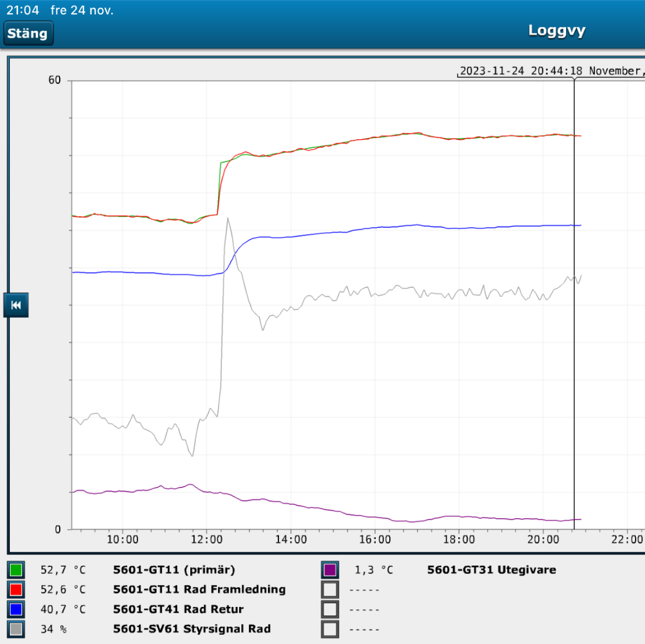
Task: Click the 5601-GT11 Rad Framledning label
Action: [x=199, y=589]
